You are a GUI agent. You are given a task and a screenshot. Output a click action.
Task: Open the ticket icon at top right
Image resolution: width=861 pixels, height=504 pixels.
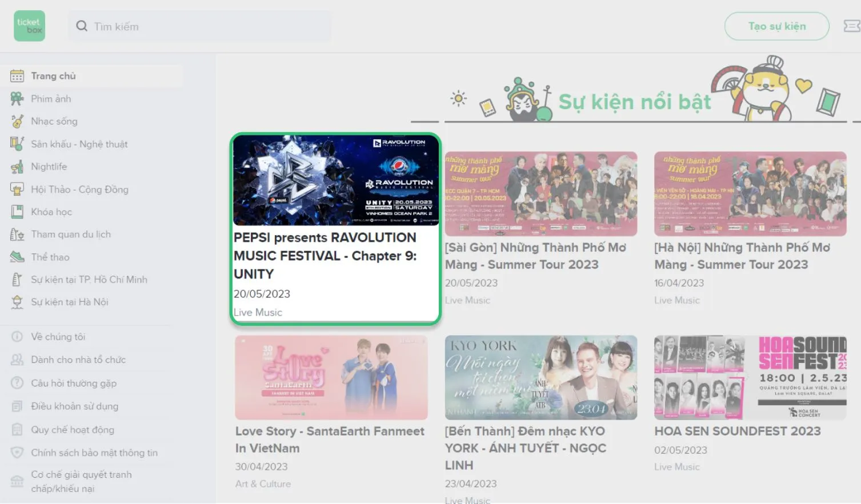pos(851,26)
